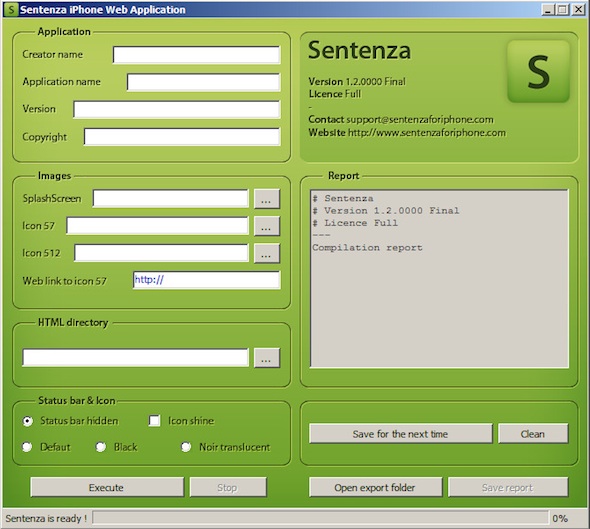Browse for the Icon 57 image

coord(267,226)
